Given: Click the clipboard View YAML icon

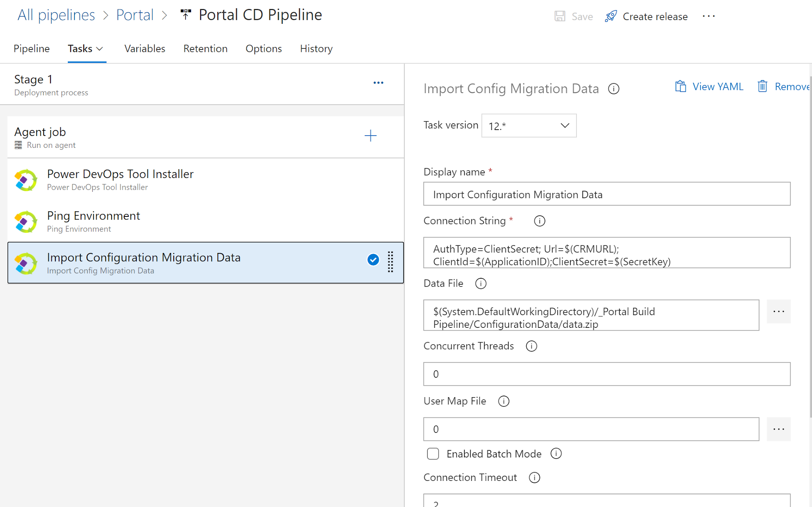Looking at the screenshot, I should [x=680, y=86].
